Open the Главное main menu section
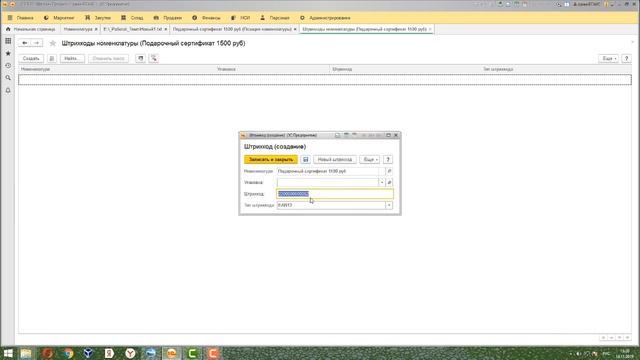This screenshot has height=360, width=640. point(21,18)
